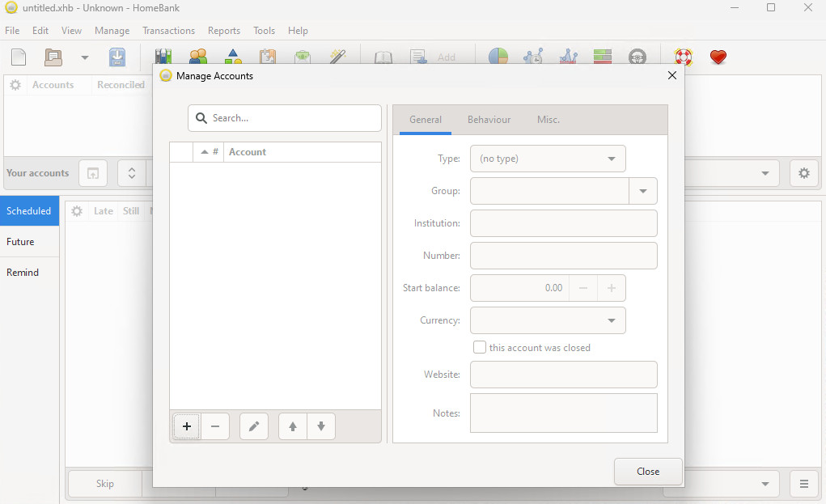Create a new file with toolbar icon

(x=19, y=57)
